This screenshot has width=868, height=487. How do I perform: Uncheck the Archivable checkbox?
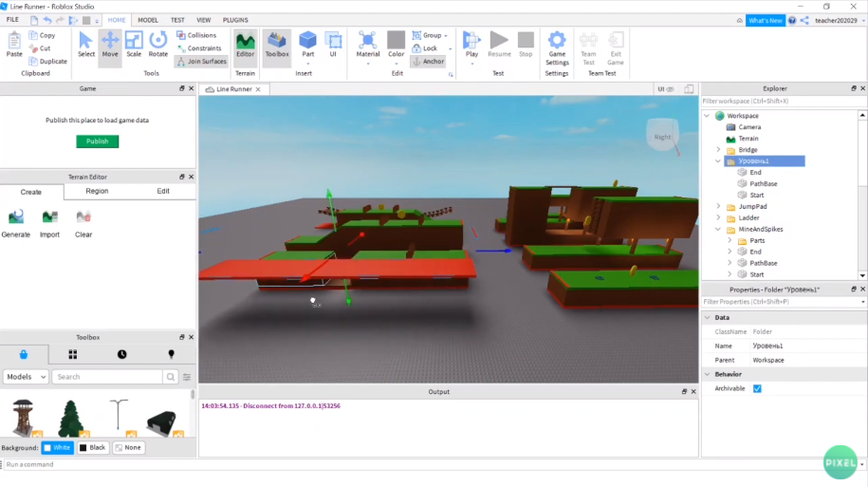757,389
